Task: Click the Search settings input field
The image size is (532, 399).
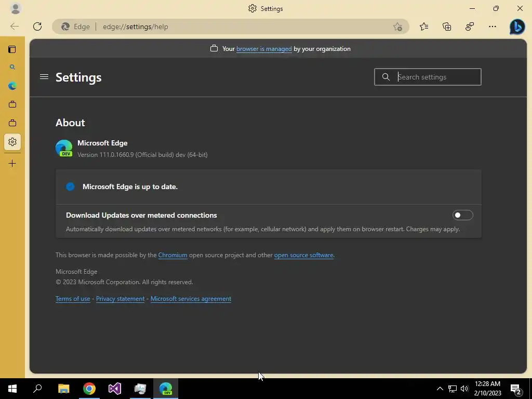Action: 428,77
